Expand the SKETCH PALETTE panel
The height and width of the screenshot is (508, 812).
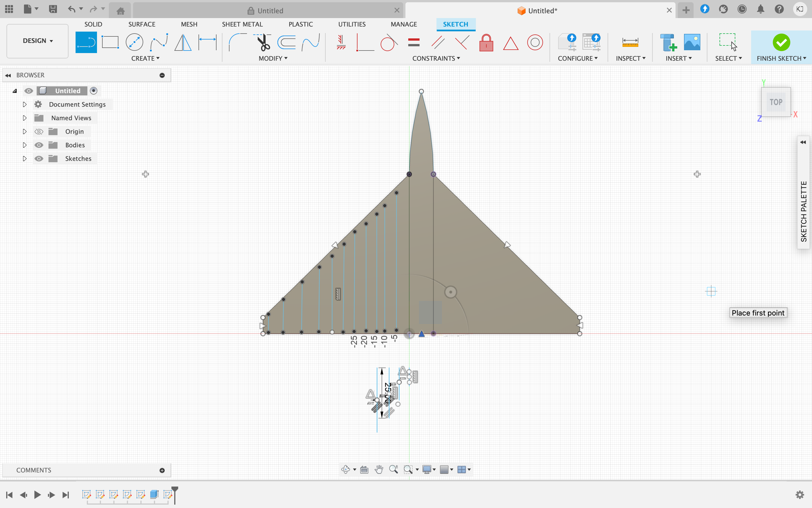803,142
